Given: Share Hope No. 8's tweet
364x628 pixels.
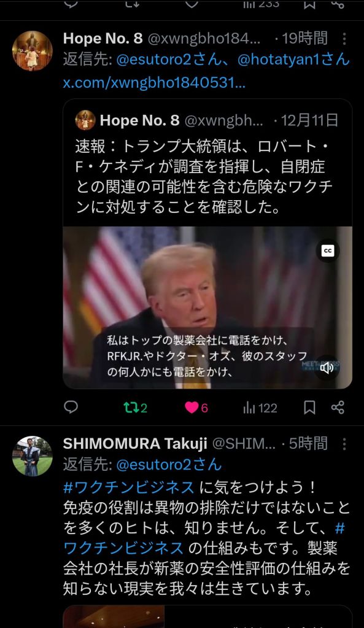Looking at the screenshot, I should coord(338,408).
